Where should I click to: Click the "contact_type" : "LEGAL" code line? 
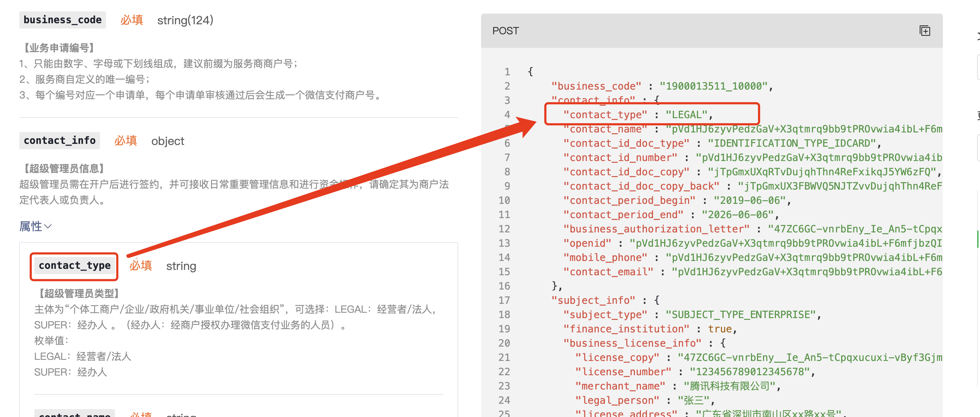click(638, 115)
